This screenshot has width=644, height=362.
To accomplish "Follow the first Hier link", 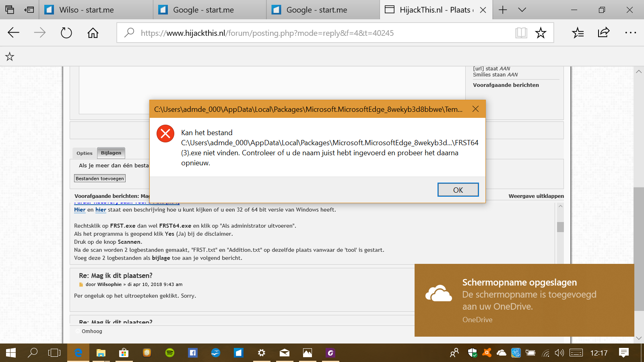I will [x=80, y=210].
